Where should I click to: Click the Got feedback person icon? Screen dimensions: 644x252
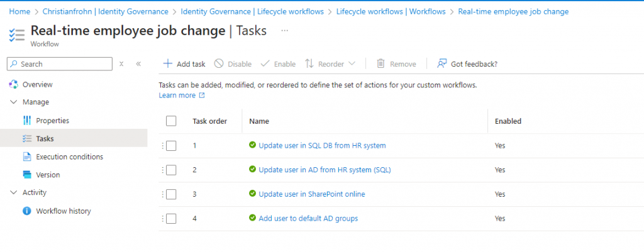pyautogui.click(x=442, y=63)
